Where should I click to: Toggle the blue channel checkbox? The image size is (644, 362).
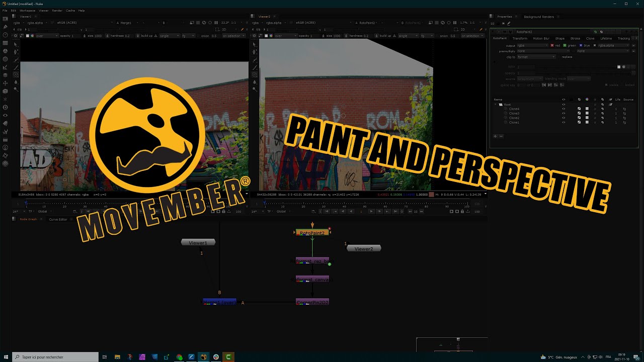pyautogui.click(x=581, y=45)
